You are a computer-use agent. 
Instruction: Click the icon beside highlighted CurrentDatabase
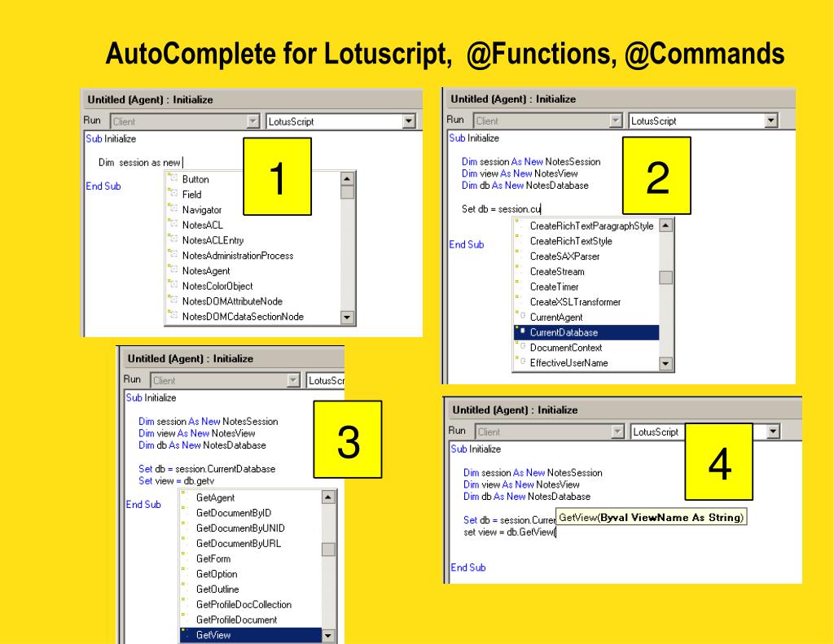point(520,331)
